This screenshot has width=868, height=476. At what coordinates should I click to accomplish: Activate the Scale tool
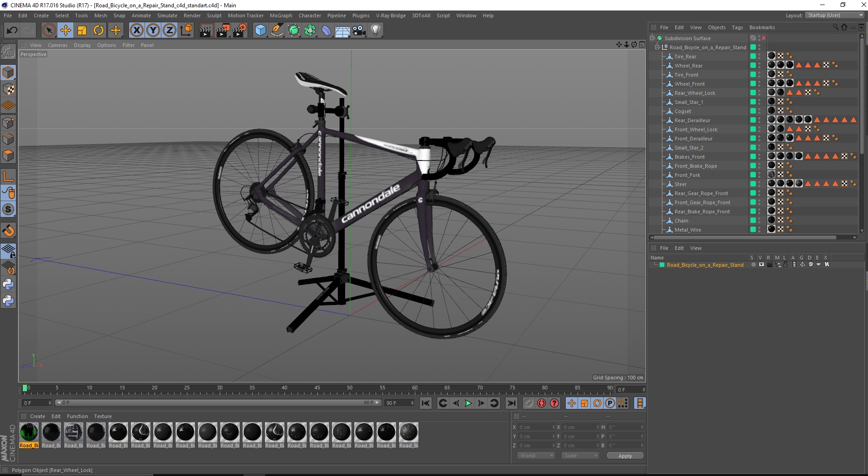[x=82, y=31]
